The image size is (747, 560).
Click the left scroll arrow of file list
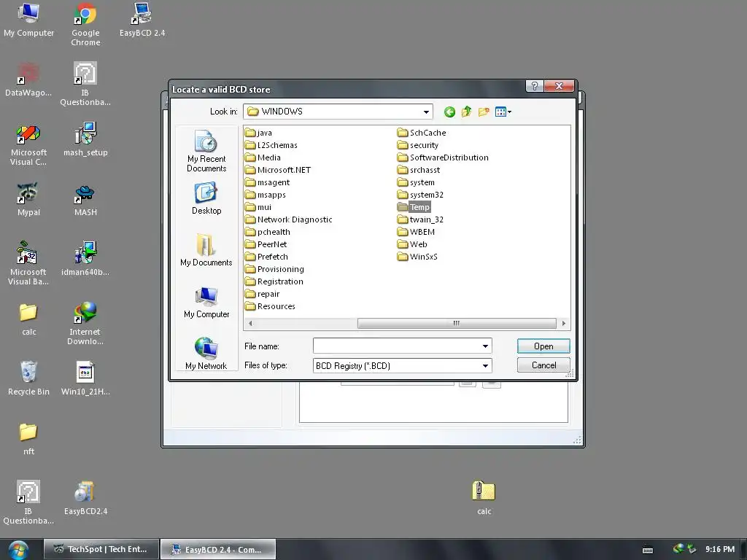[250, 323]
